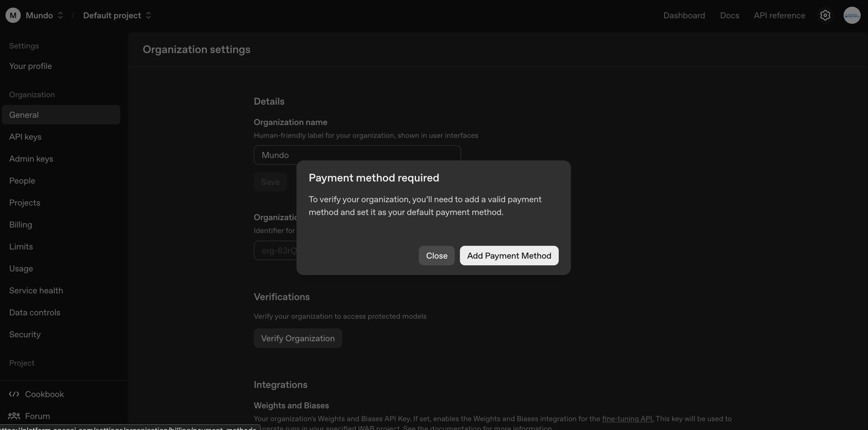Open Docs in top navigation
Screen dimensions: 868x430
[729, 16]
